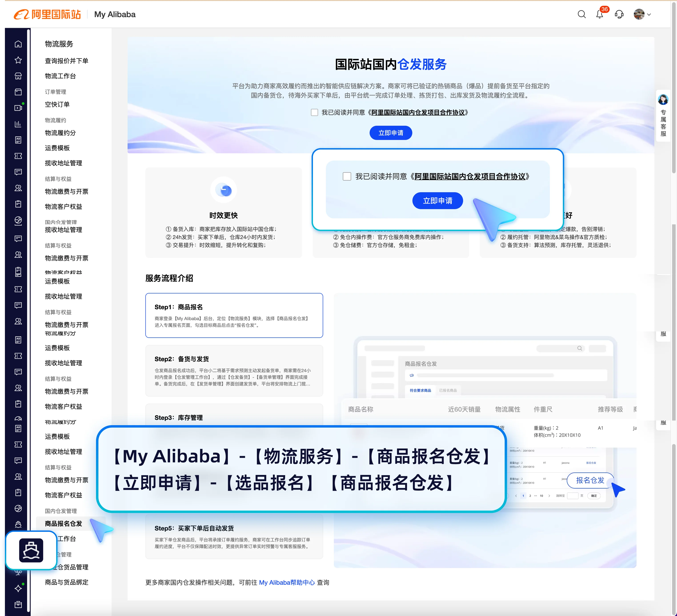The image size is (677, 616).
Task: Click the home icon in left sidebar
Action: [x=18, y=44]
